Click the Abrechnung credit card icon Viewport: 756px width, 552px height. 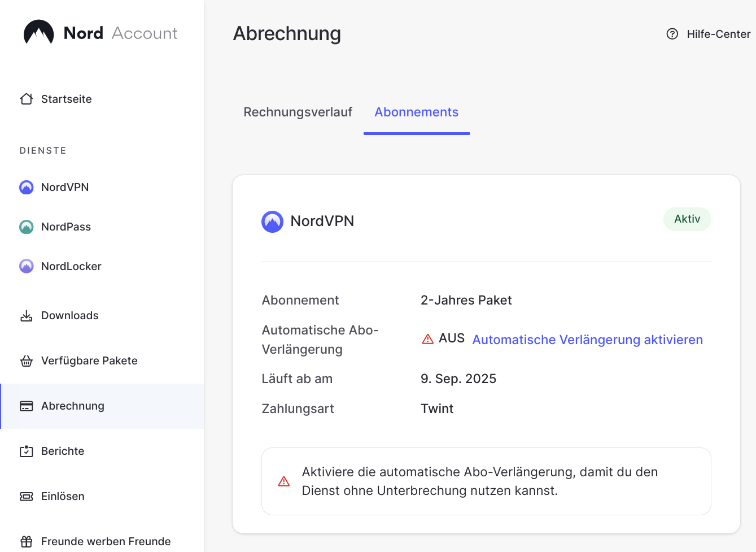[x=27, y=406]
